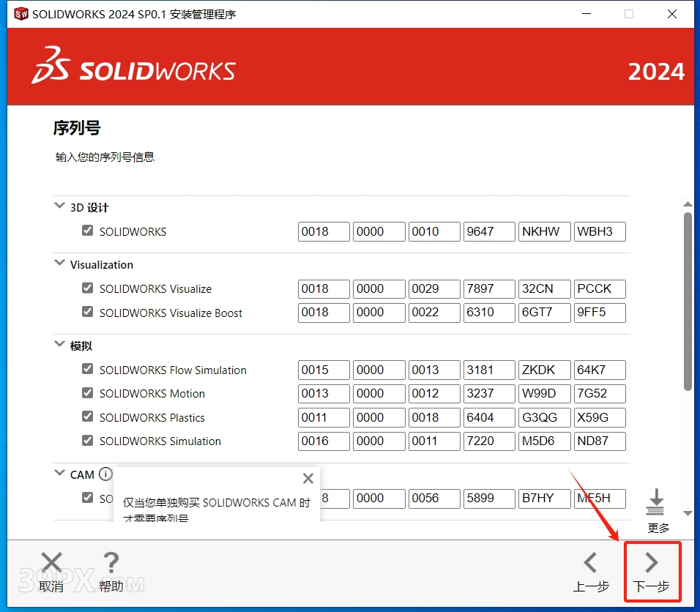Collapse the Visualization section
Image resolution: width=700 pixels, height=612 pixels.
click(60, 264)
